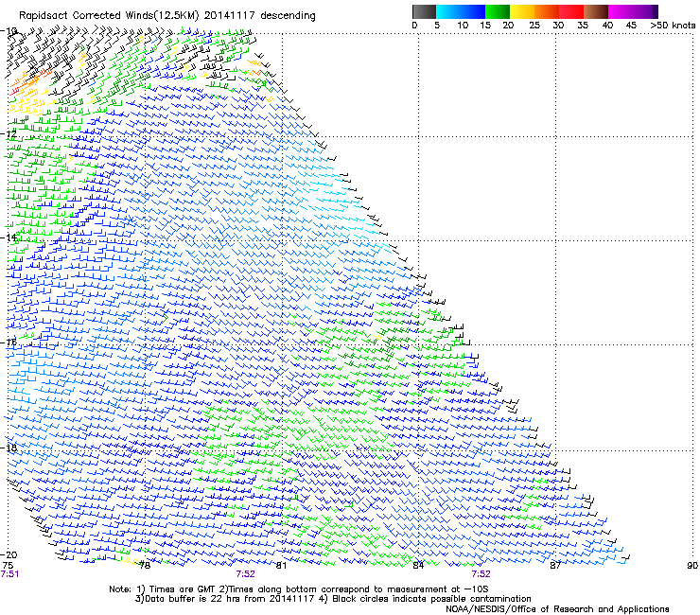The width and height of the screenshot is (700, 615).
Task: Click the purple 7:51 time label
Action: [9, 574]
